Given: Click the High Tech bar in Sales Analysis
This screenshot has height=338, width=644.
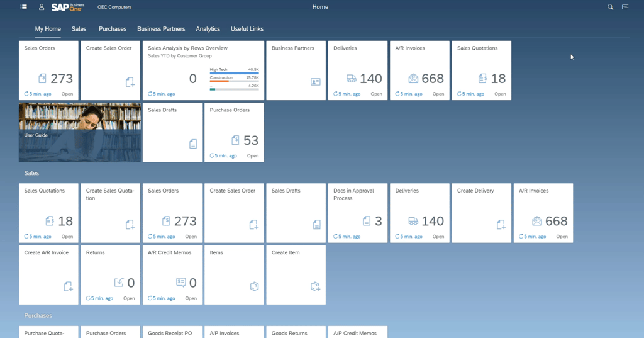Looking at the screenshot, I should 234,74.
